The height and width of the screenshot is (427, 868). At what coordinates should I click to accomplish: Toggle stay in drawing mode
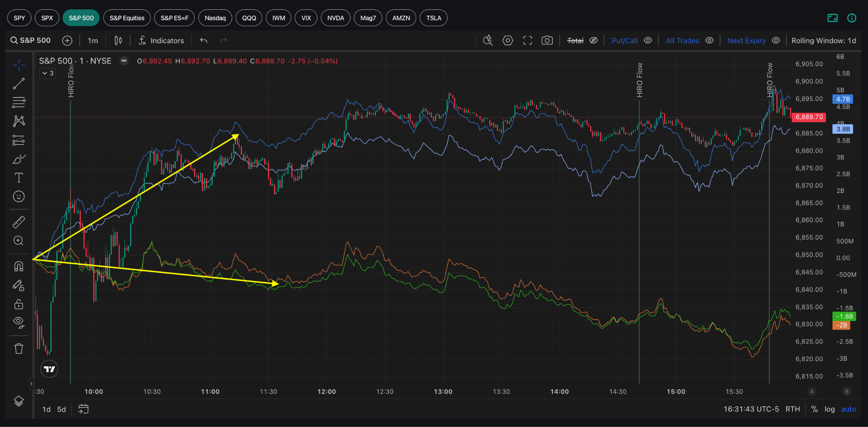19,285
